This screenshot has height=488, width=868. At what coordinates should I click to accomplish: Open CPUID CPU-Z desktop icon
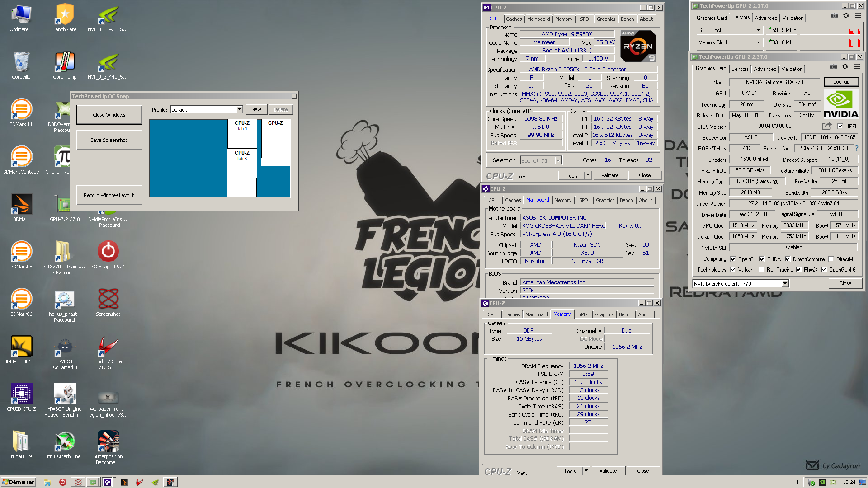click(x=21, y=398)
